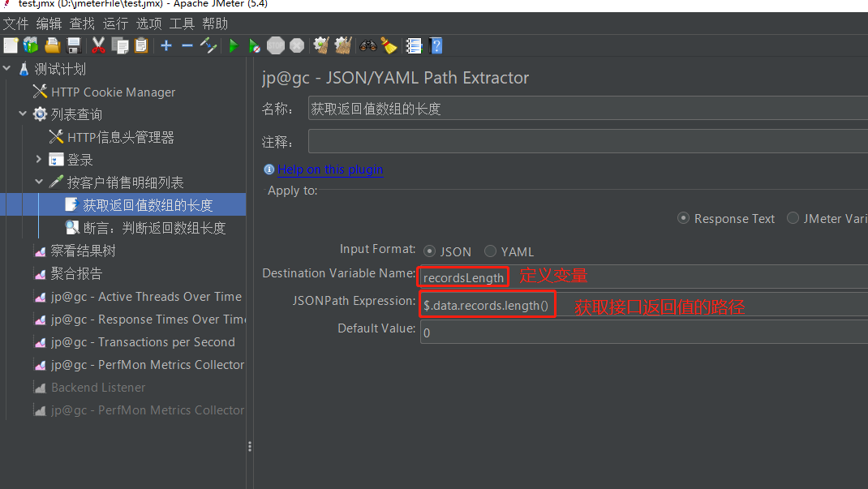Select the 按客户销售明细列表 sampler
Viewport: 868px width, 489px height.
coord(125,182)
